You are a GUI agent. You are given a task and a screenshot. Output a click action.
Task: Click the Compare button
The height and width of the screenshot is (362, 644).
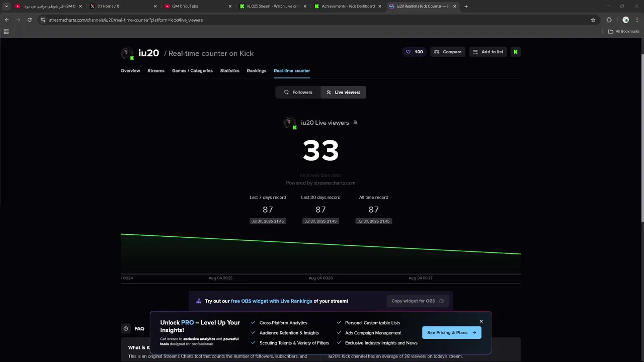pyautogui.click(x=448, y=52)
